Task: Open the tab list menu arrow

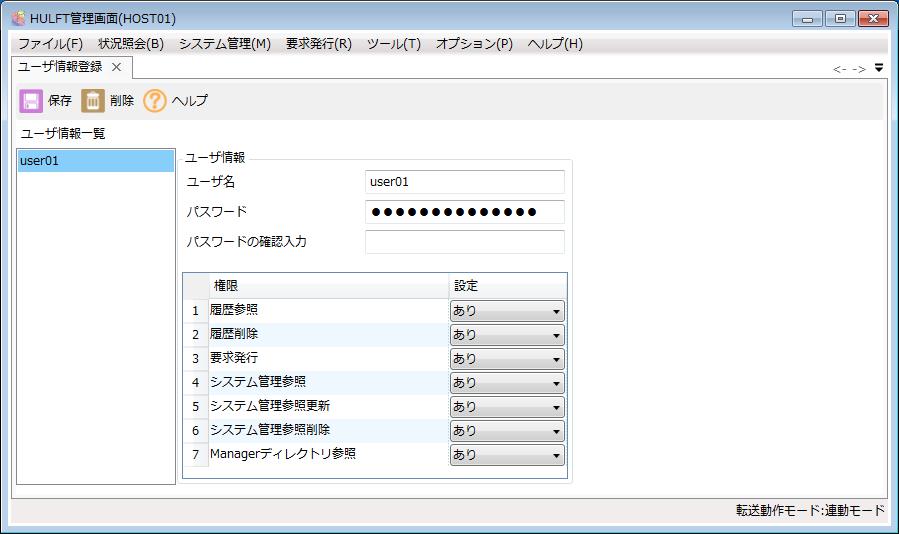Action: [x=879, y=68]
